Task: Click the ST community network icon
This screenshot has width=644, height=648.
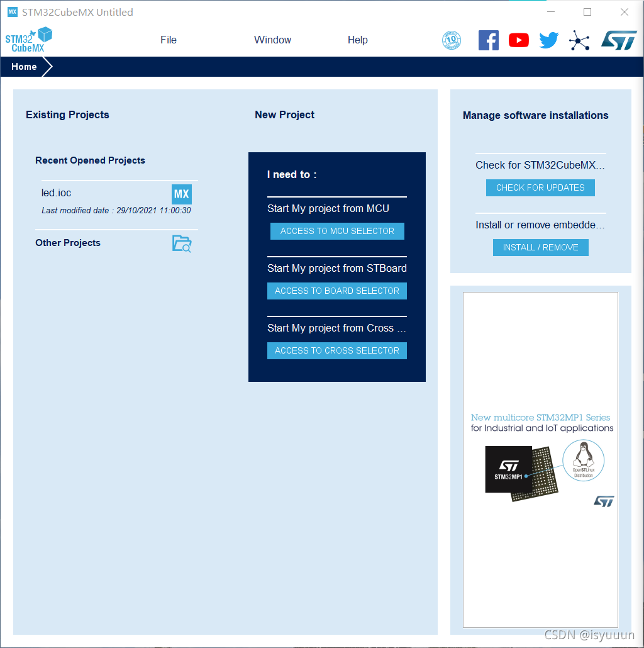Action: coord(579,40)
